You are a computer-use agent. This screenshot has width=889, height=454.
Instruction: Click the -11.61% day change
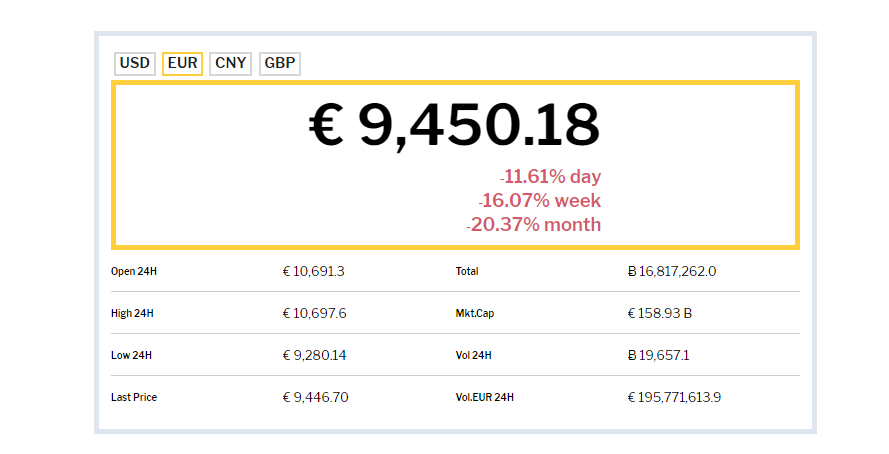pos(551,177)
